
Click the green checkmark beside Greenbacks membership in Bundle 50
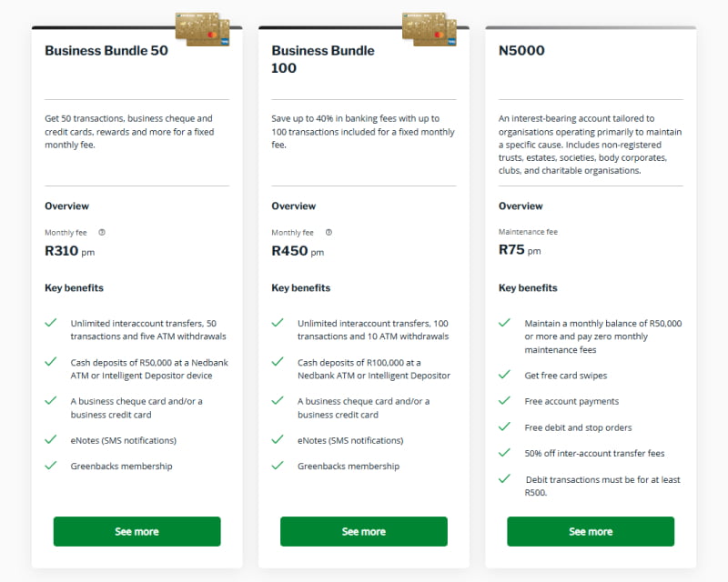click(51, 465)
